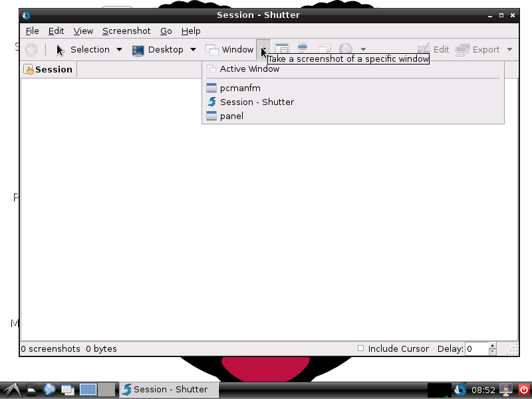The height and width of the screenshot is (399, 532).
Task: Choose Active Window from the dropdown
Action: (353, 69)
